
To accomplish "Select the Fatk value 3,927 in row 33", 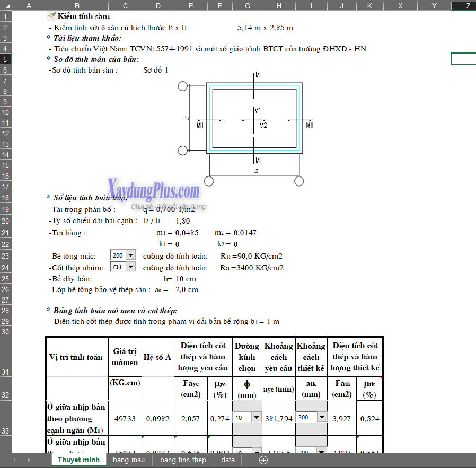I will (x=341, y=419).
